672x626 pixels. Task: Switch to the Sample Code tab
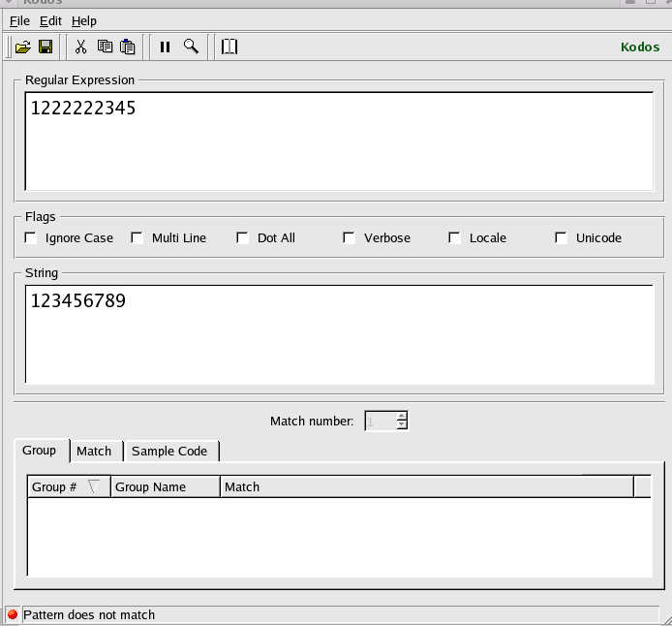pyautogui.click(x=169, y=451)
